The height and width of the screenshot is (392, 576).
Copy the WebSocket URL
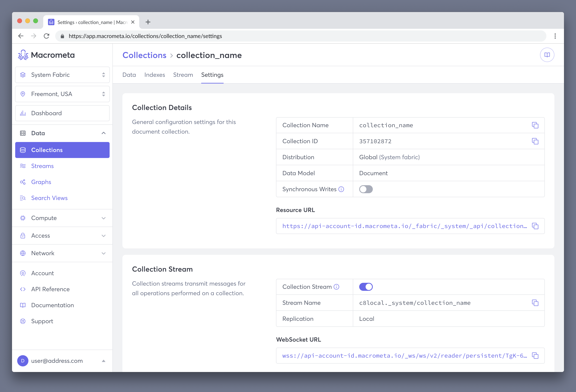(535, 356)
